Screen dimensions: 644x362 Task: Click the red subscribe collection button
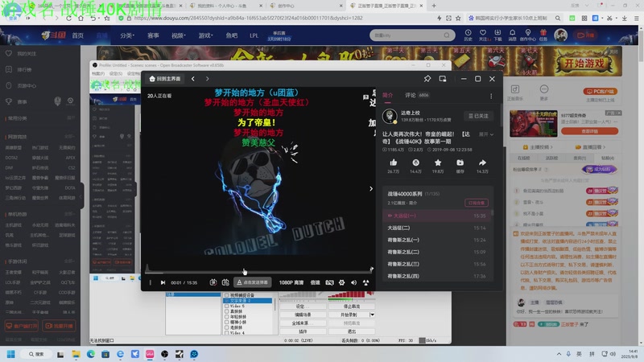(477, 203)
